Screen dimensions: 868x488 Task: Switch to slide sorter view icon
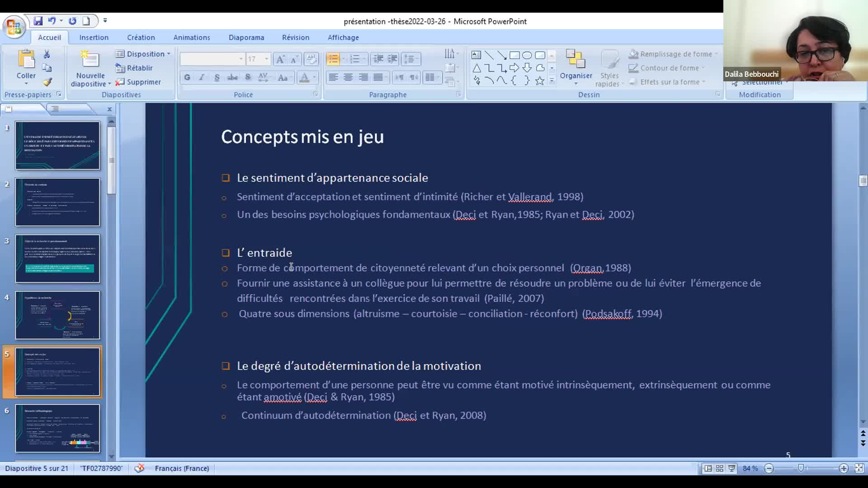point(719,469)
